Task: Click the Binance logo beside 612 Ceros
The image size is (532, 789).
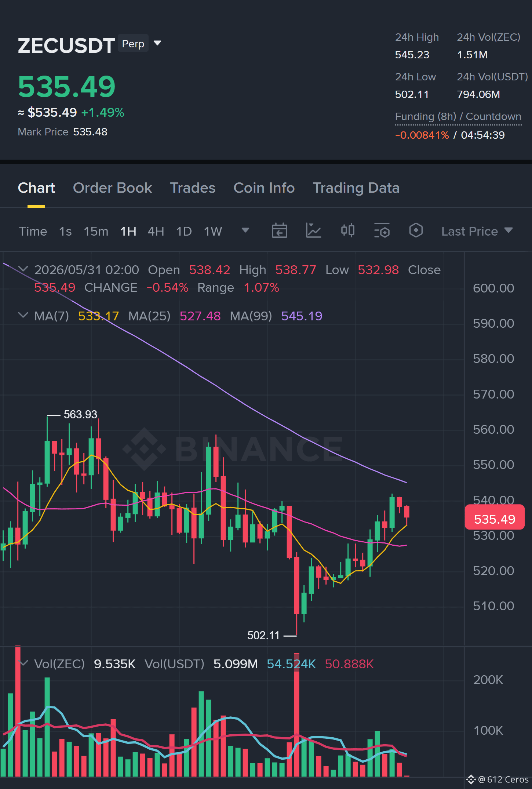Action: [471, 779]
